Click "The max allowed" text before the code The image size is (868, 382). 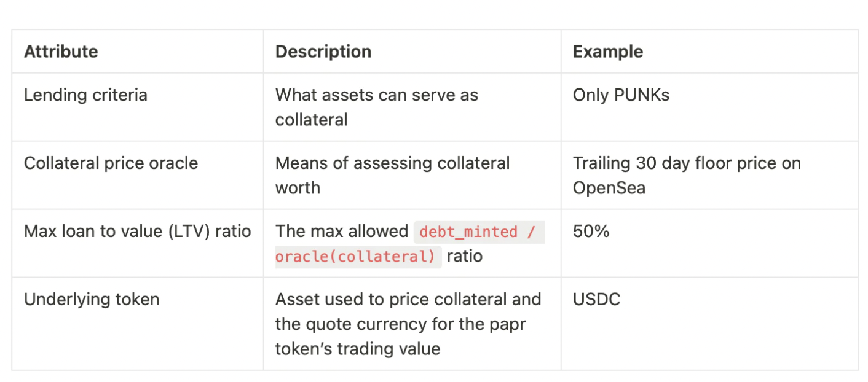tap(341, 232)
